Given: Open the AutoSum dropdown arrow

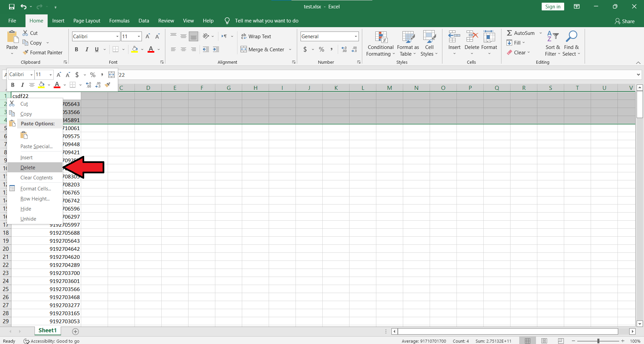Looking at the screenshot, I should coord(540,33).
